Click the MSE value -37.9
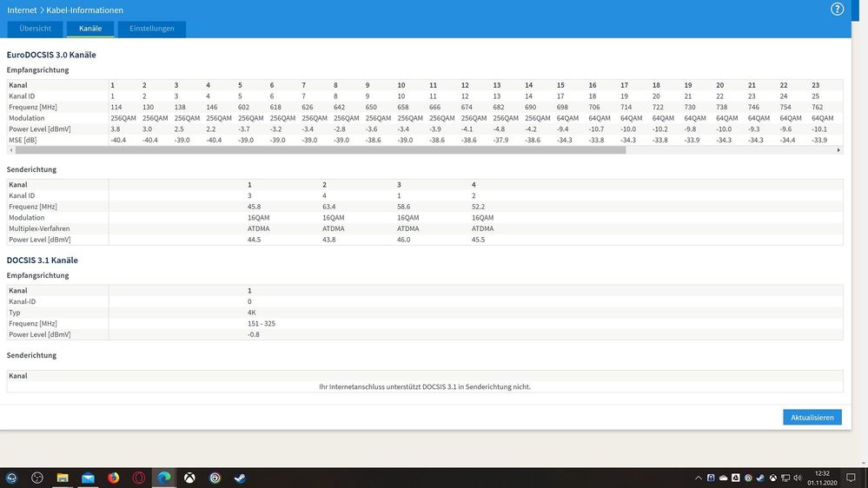The height and width of the screenshot is (488, 868). (500, 140)
